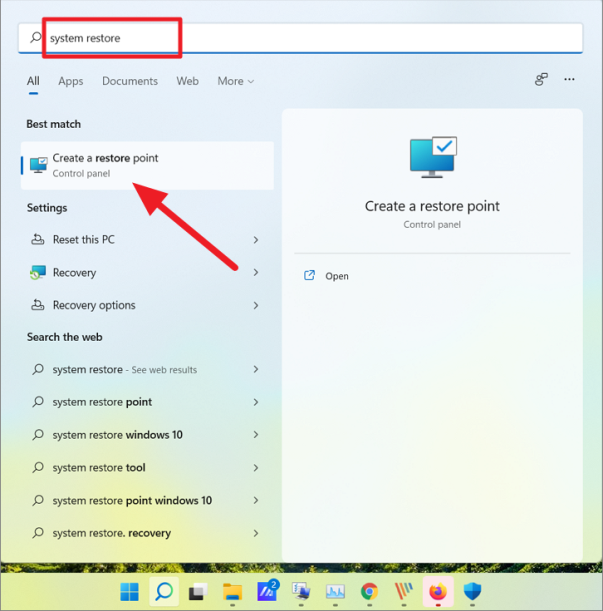Expand chevron for 'system restore point' suggestion
This screenshot has width=603, height=611.
pyautogui.click(x=256, y=402)
